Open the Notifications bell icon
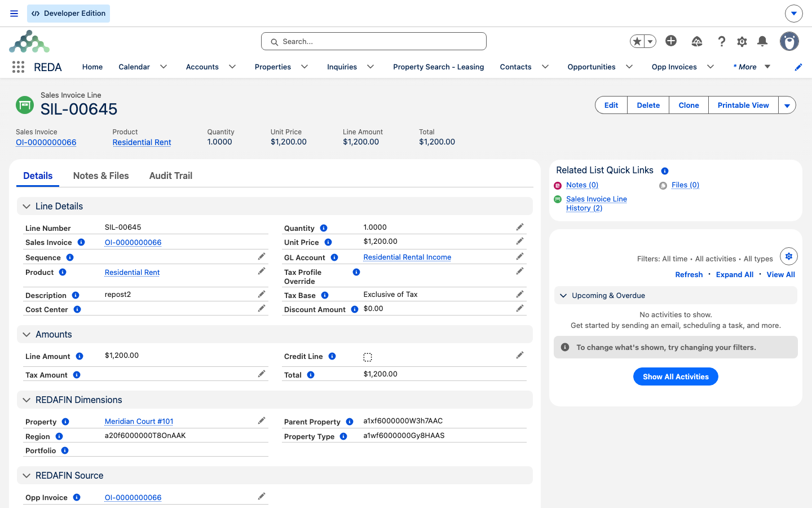 [x=762, y=41]
